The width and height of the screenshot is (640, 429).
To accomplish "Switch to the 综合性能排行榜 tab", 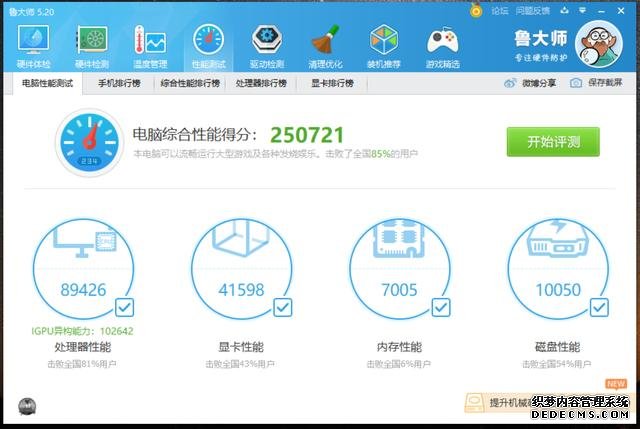I will tap(190, 83).
